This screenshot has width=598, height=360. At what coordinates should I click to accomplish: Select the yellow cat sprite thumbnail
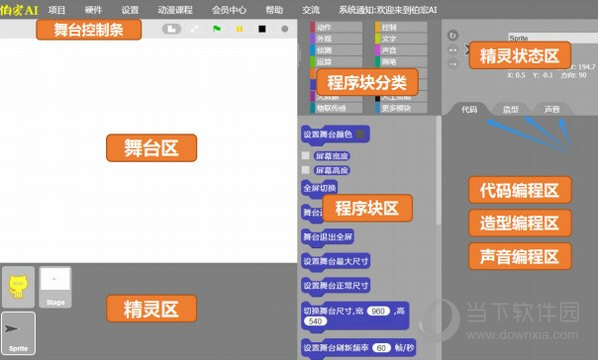click(18, 287)
